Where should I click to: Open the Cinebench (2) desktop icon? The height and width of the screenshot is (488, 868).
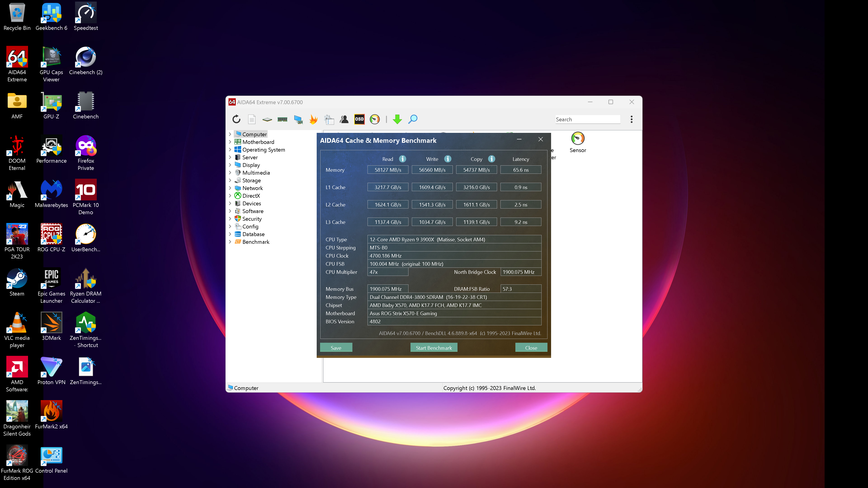tap(86, 61)
